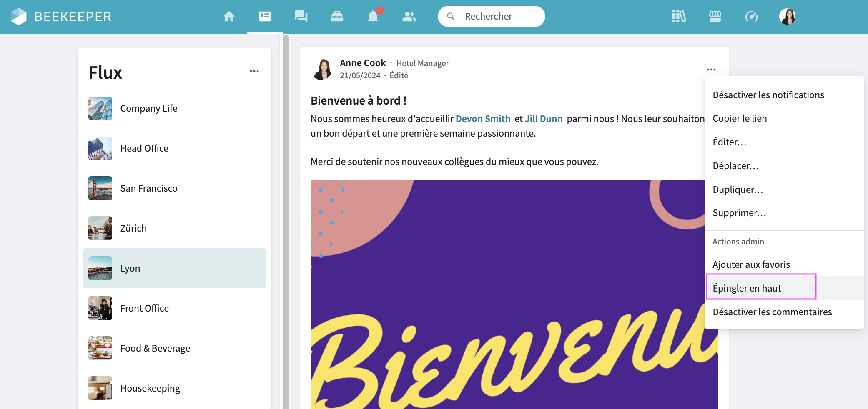Screen dimensions: 868x409
Task: Click the briefcase toolbox icon
Action: click(x=337, y=17)
